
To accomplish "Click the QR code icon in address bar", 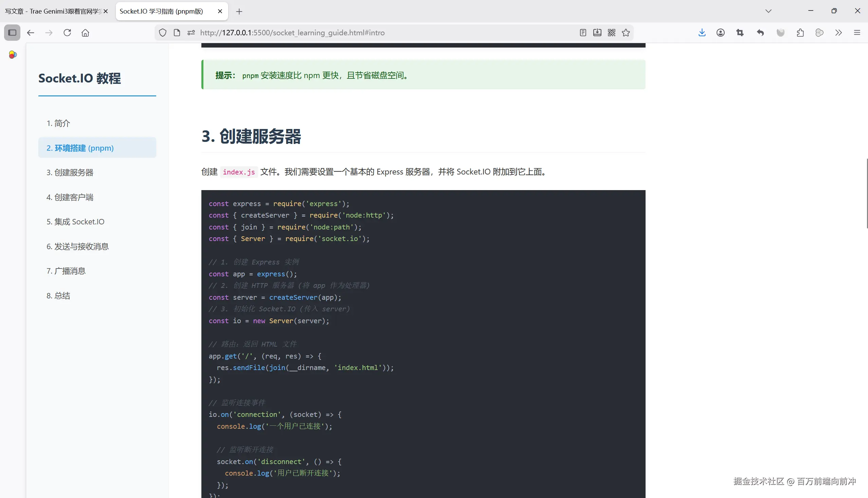I will click(611, 33).
